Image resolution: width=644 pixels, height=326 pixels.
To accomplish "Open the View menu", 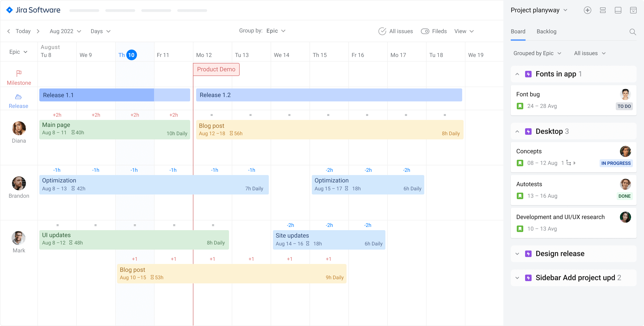I will point(464,31).
